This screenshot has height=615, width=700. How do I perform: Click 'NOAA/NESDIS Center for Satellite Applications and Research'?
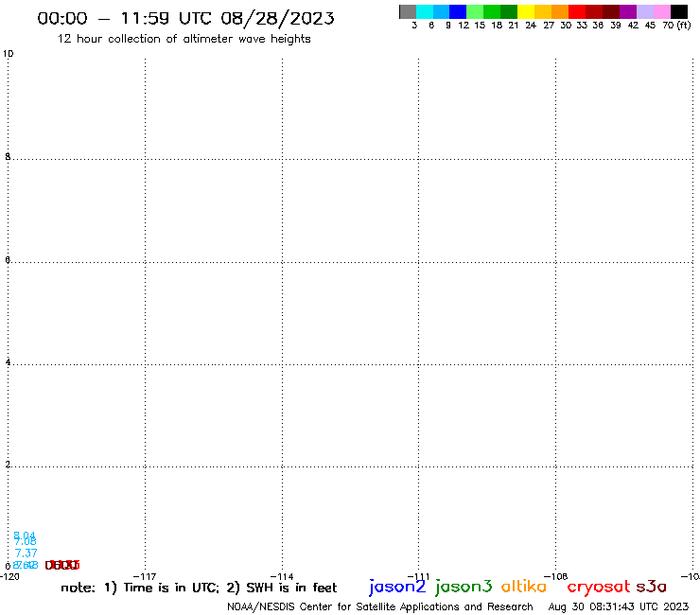click(380, 607)
